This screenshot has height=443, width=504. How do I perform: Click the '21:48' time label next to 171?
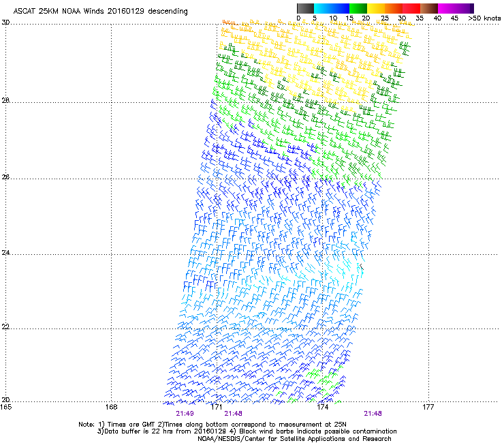[x=233, y=414]
